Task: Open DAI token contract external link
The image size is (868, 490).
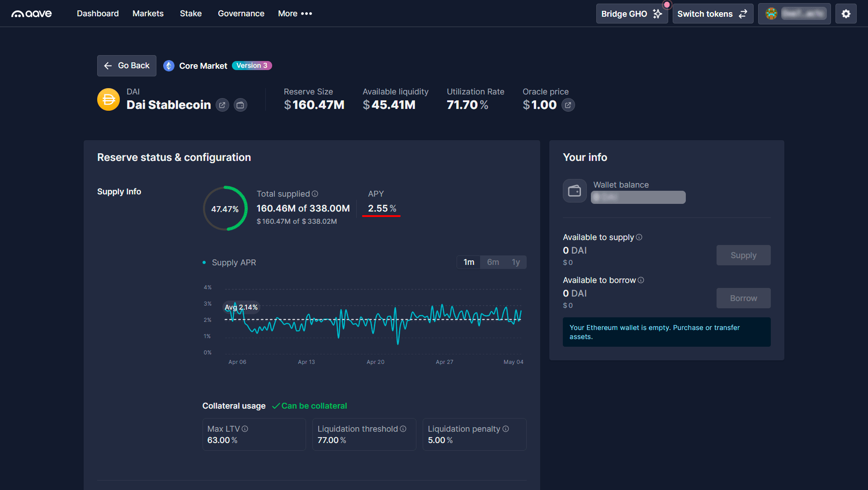Action: 222,105
